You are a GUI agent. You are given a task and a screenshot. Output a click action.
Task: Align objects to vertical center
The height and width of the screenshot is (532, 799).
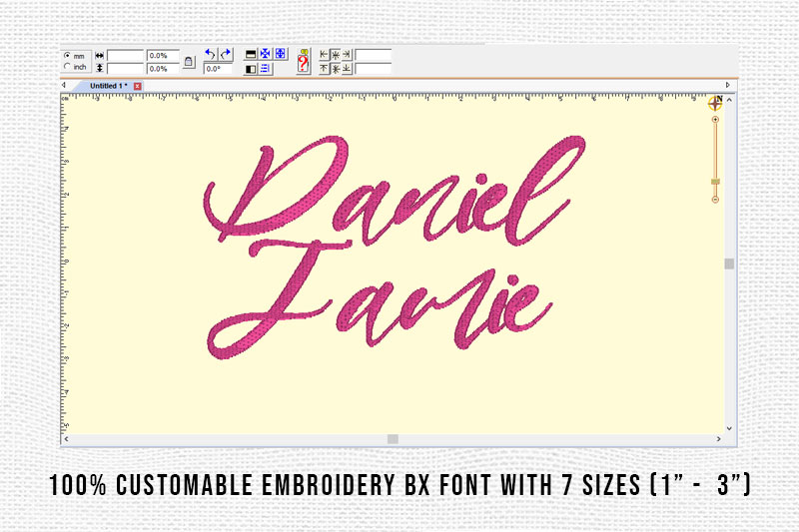coord(336,69)
